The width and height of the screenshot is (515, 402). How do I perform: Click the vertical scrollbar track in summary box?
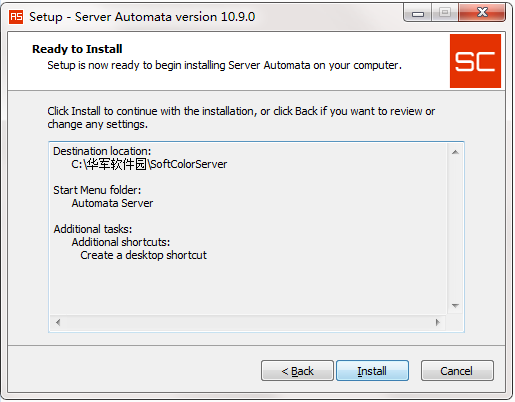[x=455, y=229]
